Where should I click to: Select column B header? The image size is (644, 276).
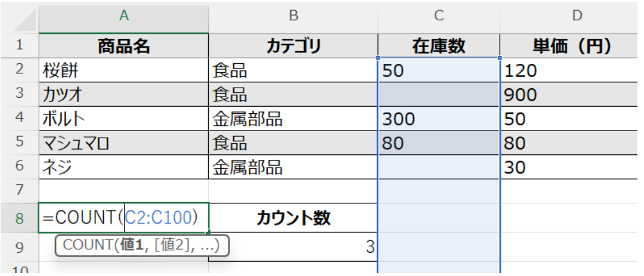293,16
